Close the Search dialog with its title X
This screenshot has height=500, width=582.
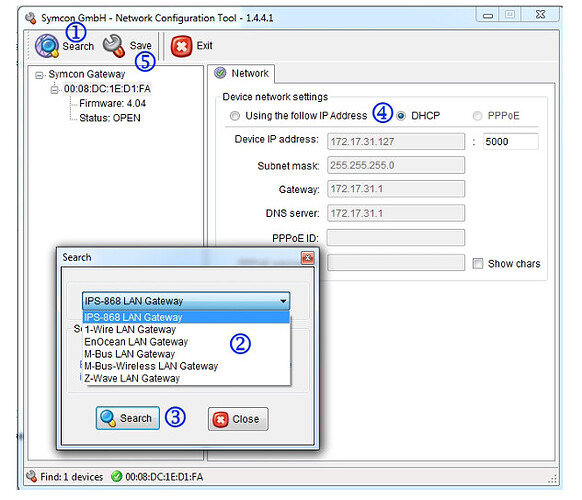pos(307,257)
